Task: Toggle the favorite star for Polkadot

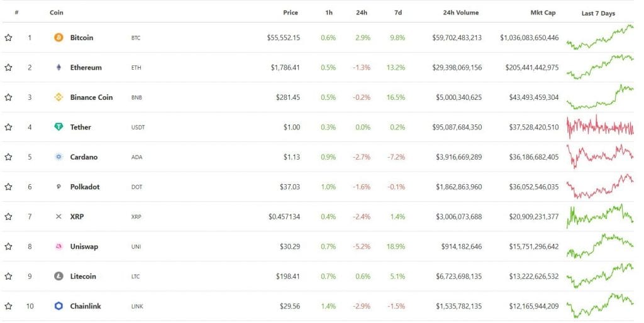Action: coord(8,187)
